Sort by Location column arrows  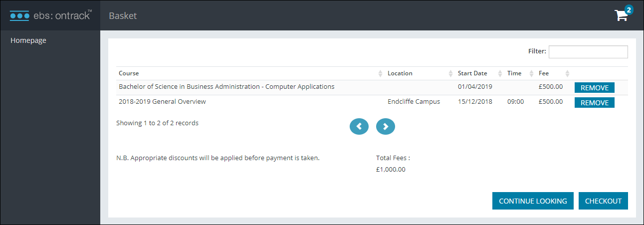(451, 73)
